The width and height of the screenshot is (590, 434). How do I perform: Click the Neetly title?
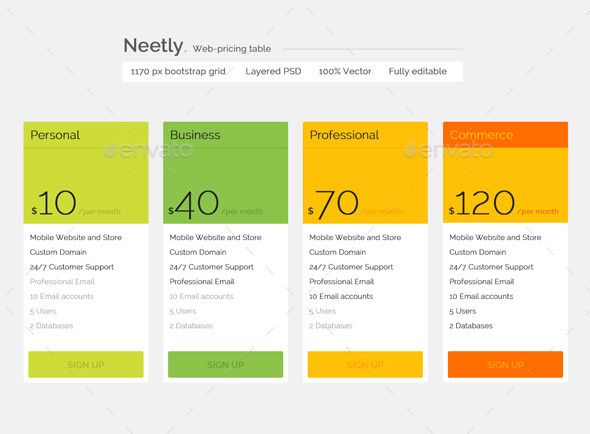pyautogui.click(x=153, y=46)
